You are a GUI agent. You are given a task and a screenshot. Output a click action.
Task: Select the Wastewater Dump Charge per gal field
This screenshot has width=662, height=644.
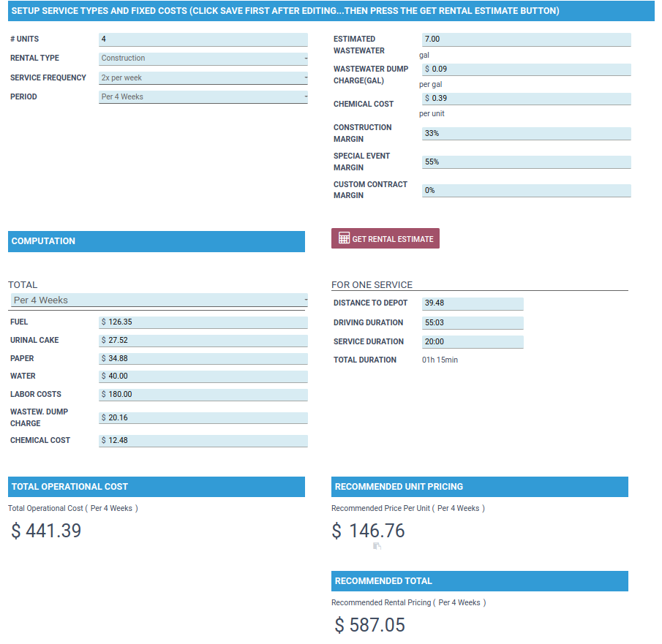pyautogui.click(x=525, y=69)
